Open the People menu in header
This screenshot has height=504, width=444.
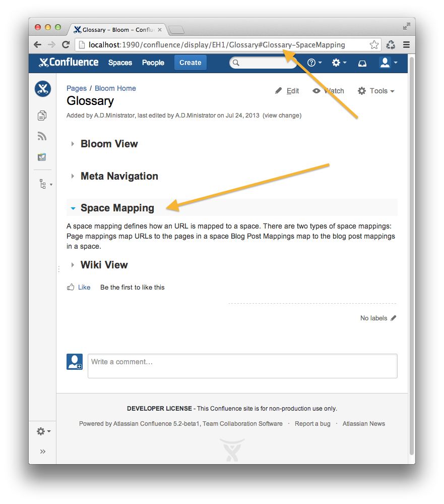coord(153,63)
